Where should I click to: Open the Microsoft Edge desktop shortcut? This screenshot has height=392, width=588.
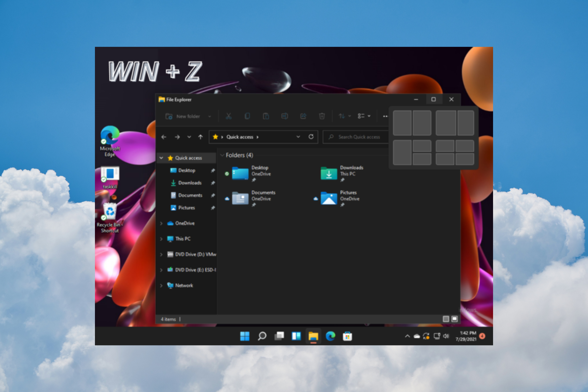pos(110,141)
